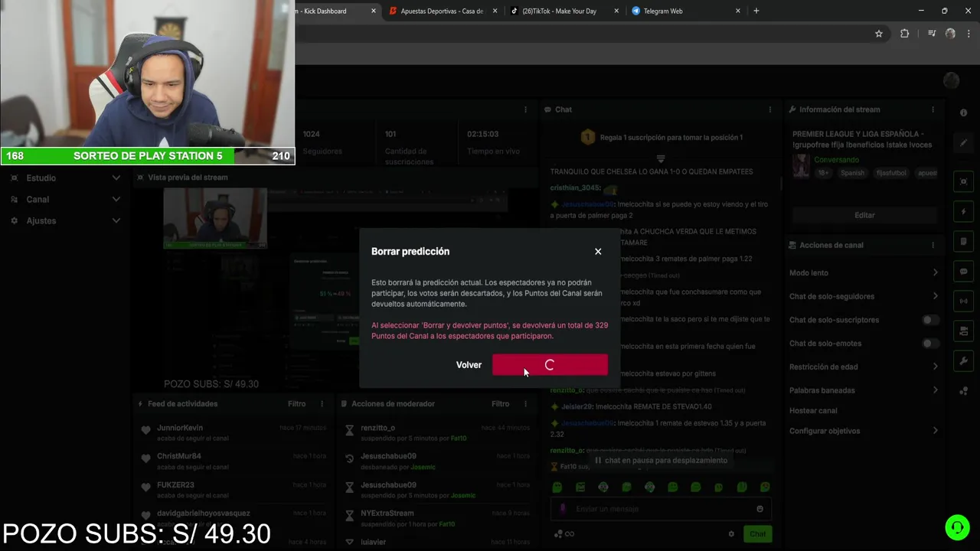This screenshot has width=980, height=551.
Task: Click the Conversando category link
Action: pos(836,160)
